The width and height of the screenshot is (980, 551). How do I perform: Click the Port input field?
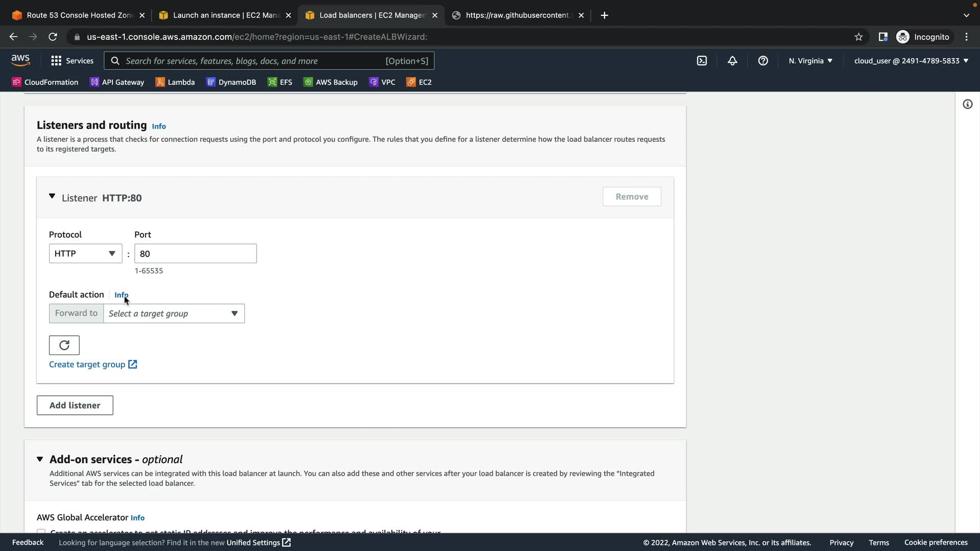pyautogui.click(x=195, y=254)
